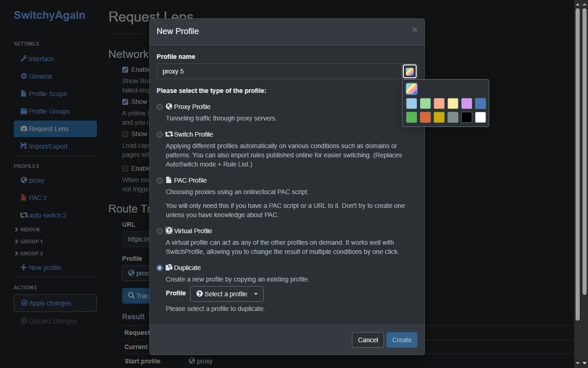Open the Request Lens settings page
This screenshot has width=588, height=368.
coord(55,129)
